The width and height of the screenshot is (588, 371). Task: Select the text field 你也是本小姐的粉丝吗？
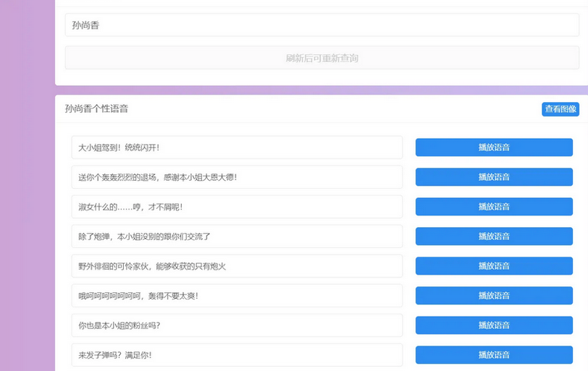237,325
